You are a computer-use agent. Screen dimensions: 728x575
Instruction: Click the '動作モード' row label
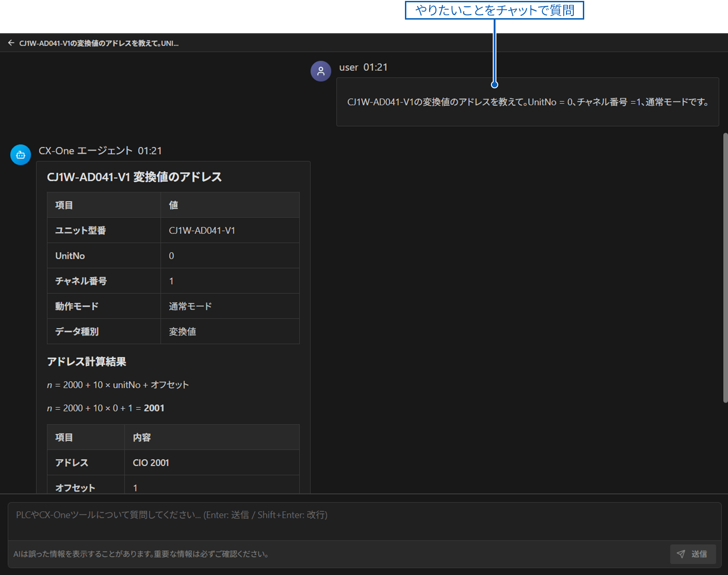(104, 306)
